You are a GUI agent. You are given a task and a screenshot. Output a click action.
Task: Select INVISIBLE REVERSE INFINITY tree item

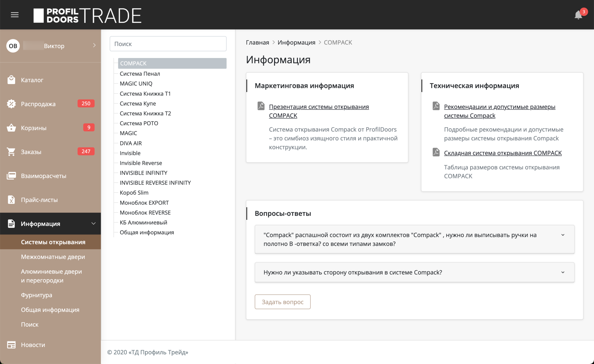click(155, 183)
